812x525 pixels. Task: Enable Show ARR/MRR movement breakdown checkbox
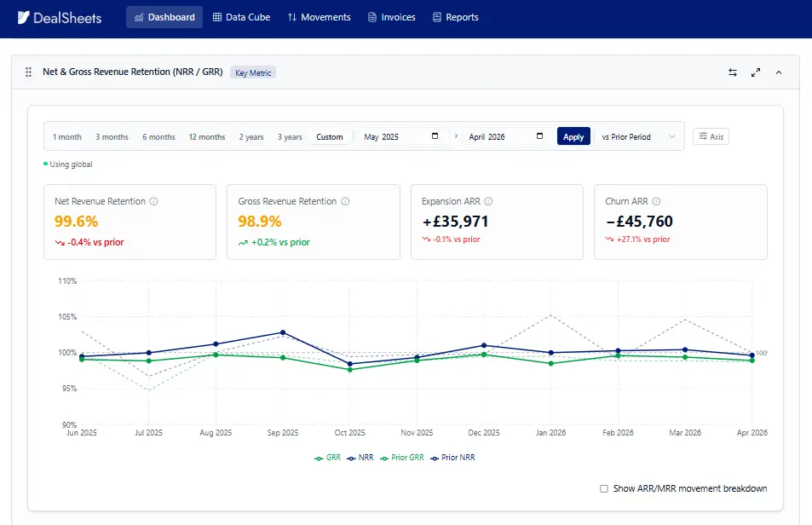(x=604, y=488)
